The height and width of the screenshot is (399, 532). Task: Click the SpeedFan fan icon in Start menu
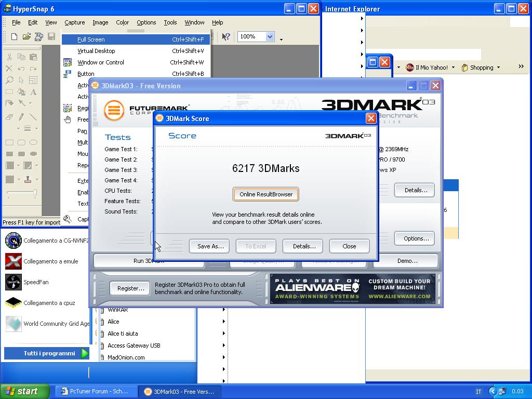[14, 282]
